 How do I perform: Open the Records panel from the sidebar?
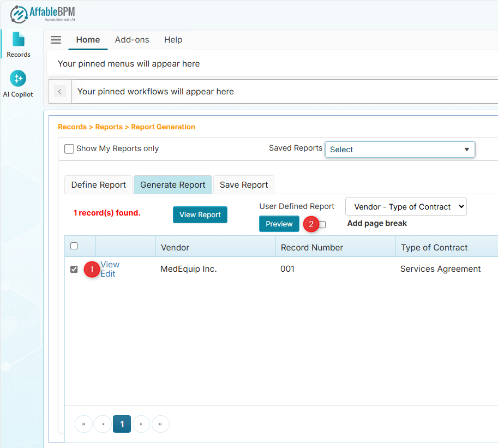pyautogui.click(x=18, y=44)
